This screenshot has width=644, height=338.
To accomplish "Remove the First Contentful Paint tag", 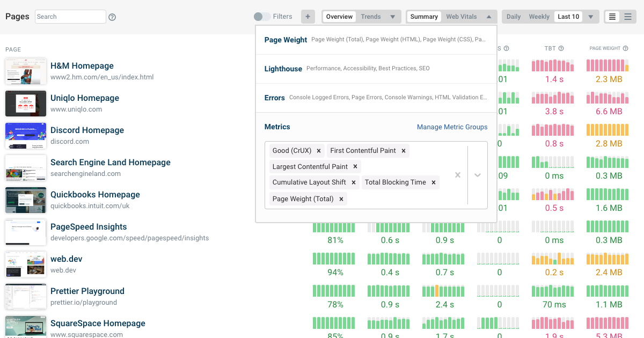I will pos(404,151).
